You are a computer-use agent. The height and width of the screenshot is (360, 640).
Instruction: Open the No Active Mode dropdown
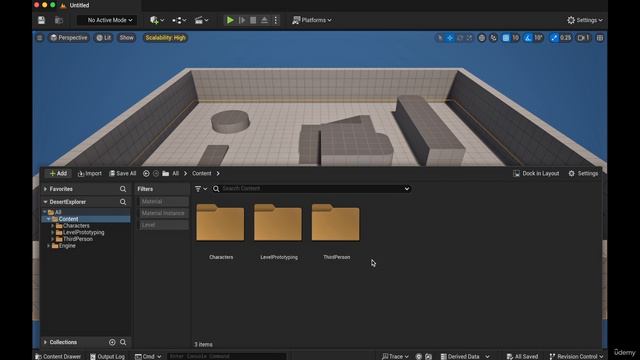[107, 20]
